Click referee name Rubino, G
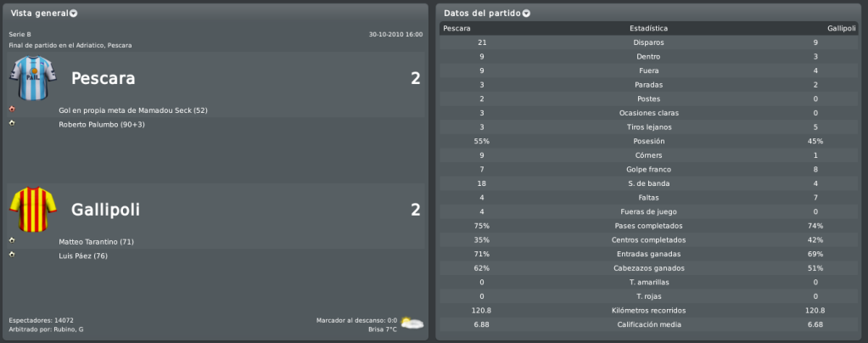The width and height of the screenshot is (868, 343). [68, 329]
